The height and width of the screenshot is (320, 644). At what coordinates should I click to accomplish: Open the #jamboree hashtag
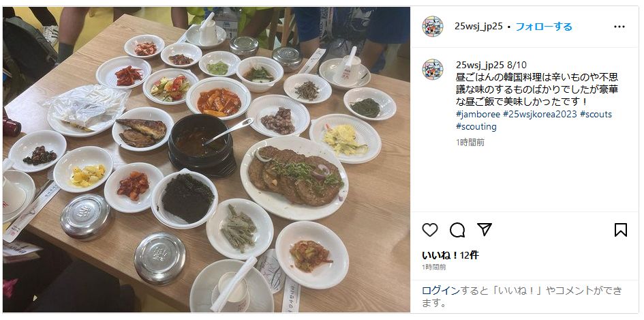click(x=478, y=114)
